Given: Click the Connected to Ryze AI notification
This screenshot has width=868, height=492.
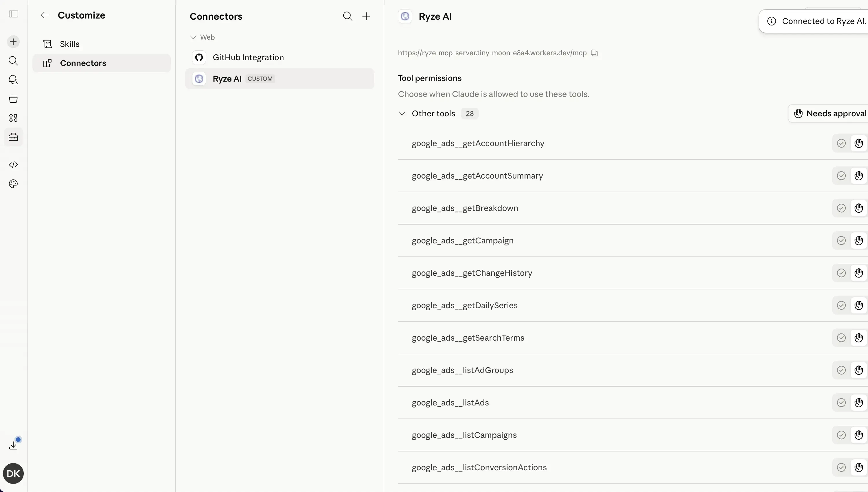Looking at the screenshot, I should tap(813, 21).
